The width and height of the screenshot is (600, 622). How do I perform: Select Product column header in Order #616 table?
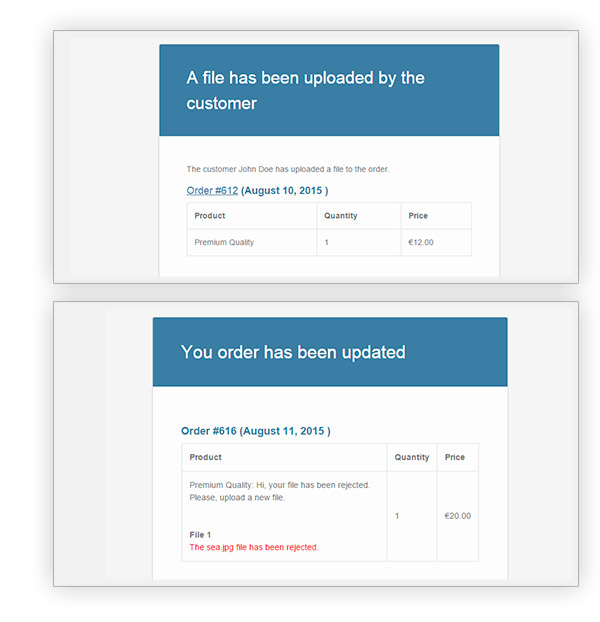(x=206, y=457)
